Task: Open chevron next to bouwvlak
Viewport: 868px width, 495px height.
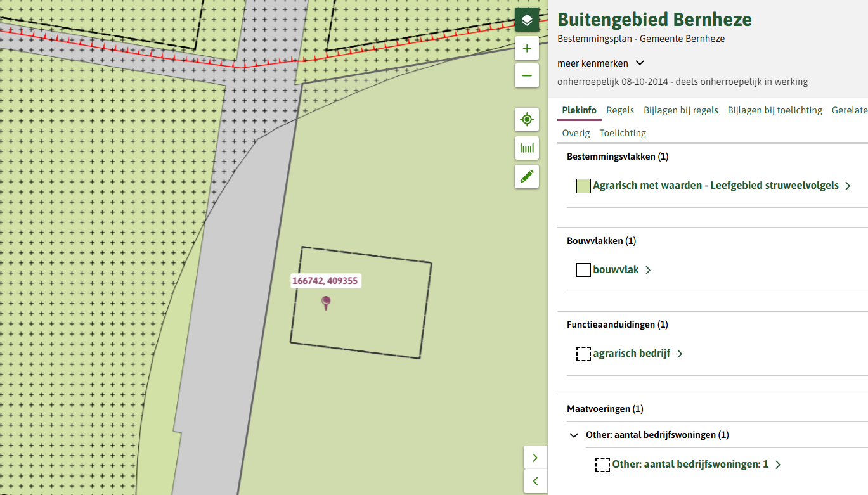Action: point(647,270)
